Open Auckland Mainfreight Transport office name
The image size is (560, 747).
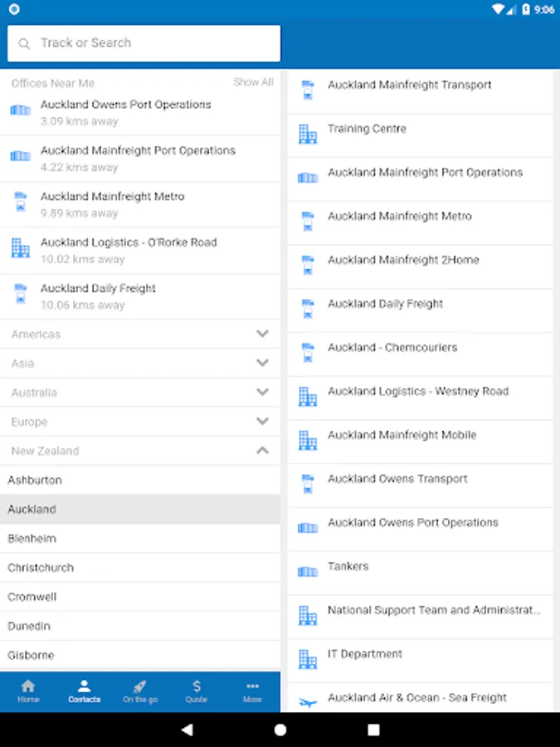410,85
